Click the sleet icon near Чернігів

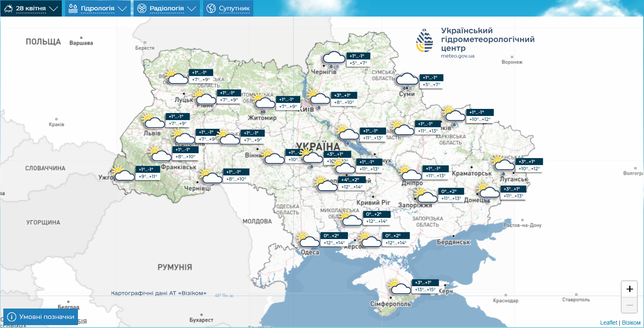coord(333,58)
